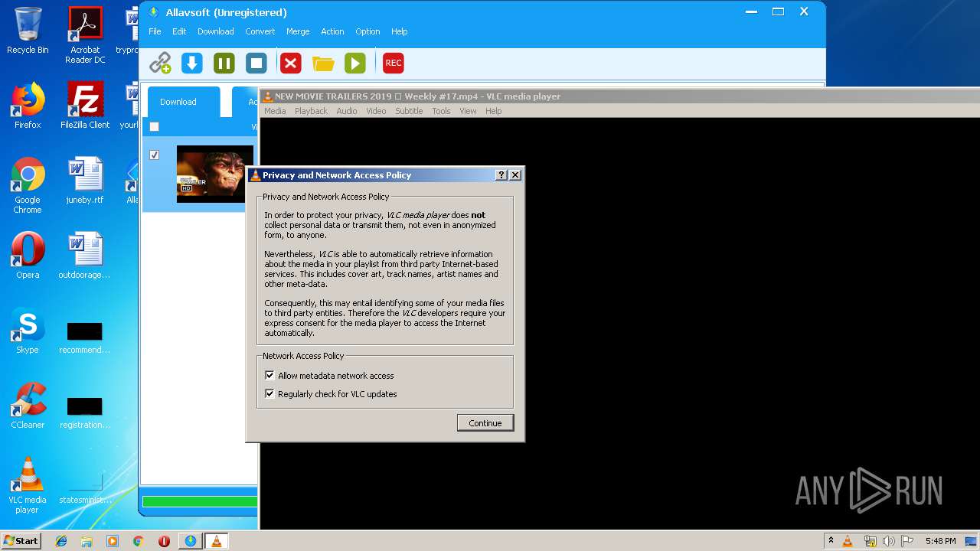Uncheck the movie trailer download item
This screenshot has width=980, height=551.
pyautogui.click(x=154, y=155)
